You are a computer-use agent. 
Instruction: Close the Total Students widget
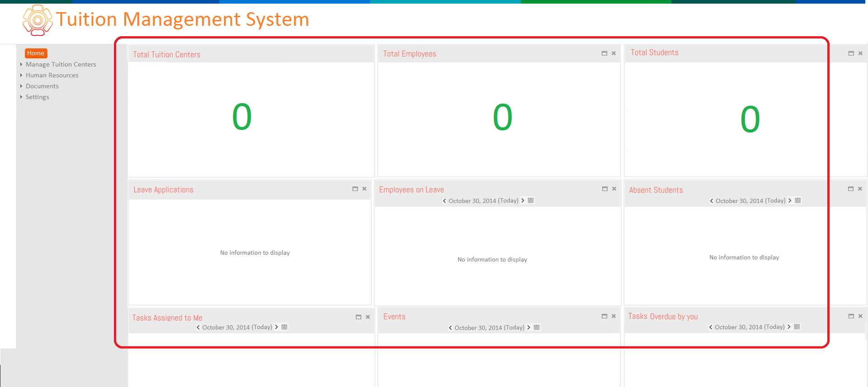point(861,53)
